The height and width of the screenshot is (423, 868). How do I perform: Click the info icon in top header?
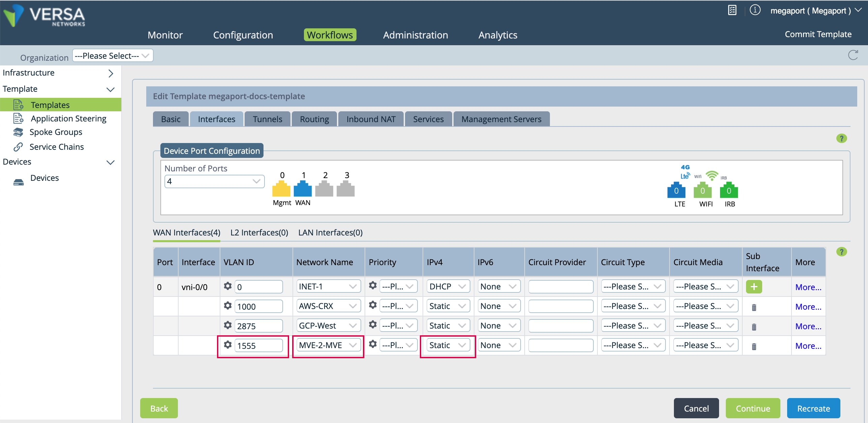(755, 10)
